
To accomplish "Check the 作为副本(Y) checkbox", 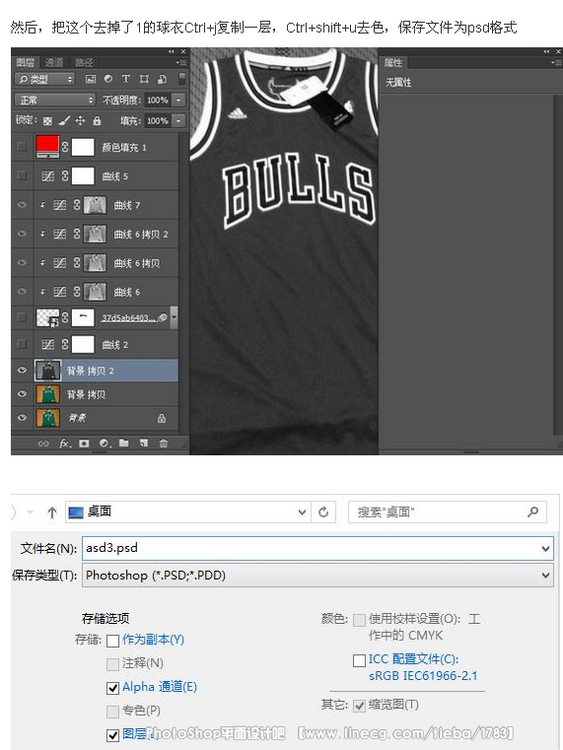I will tap(113, 641).
